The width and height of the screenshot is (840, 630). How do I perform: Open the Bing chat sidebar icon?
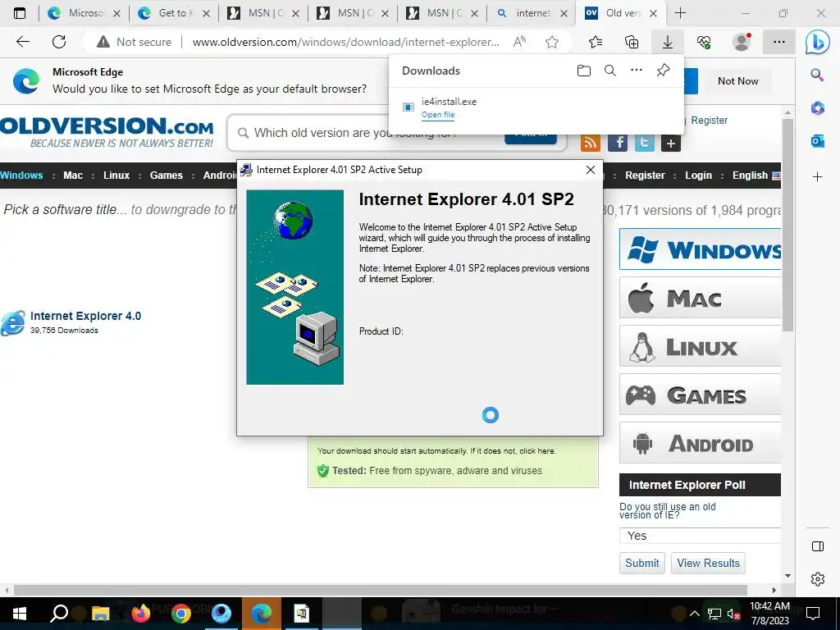coord(818,42)
